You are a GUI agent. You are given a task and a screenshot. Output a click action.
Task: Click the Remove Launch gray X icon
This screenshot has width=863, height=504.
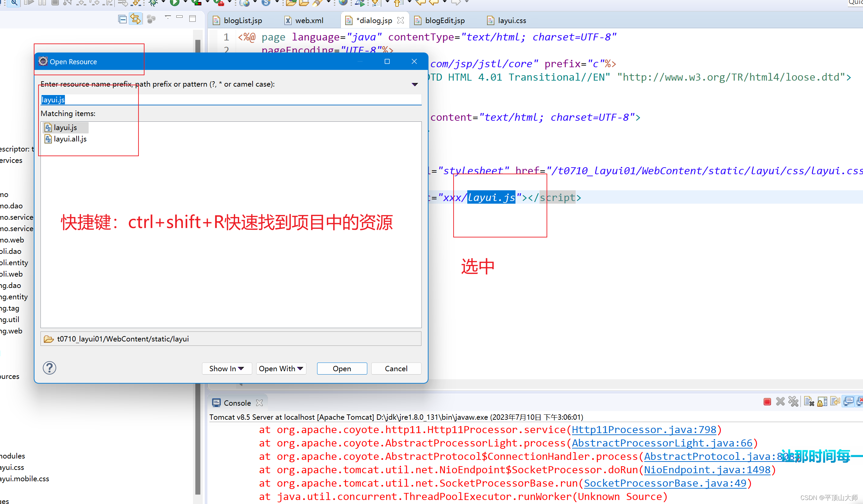(x=780, y=402)
